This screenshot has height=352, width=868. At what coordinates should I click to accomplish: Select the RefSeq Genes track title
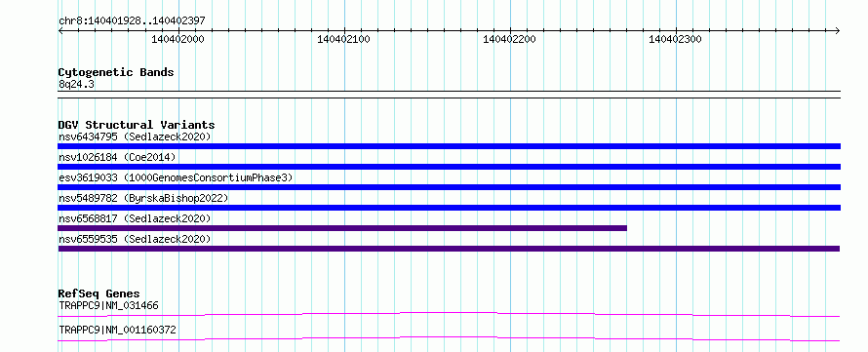coord(99,293)
